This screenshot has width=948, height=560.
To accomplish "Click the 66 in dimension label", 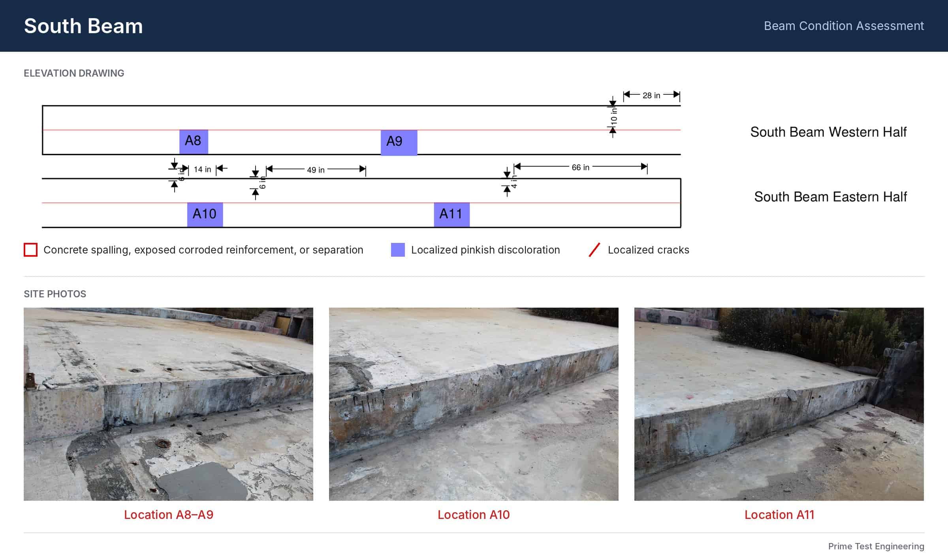I will pyautogui.click(x=580, y=167).
